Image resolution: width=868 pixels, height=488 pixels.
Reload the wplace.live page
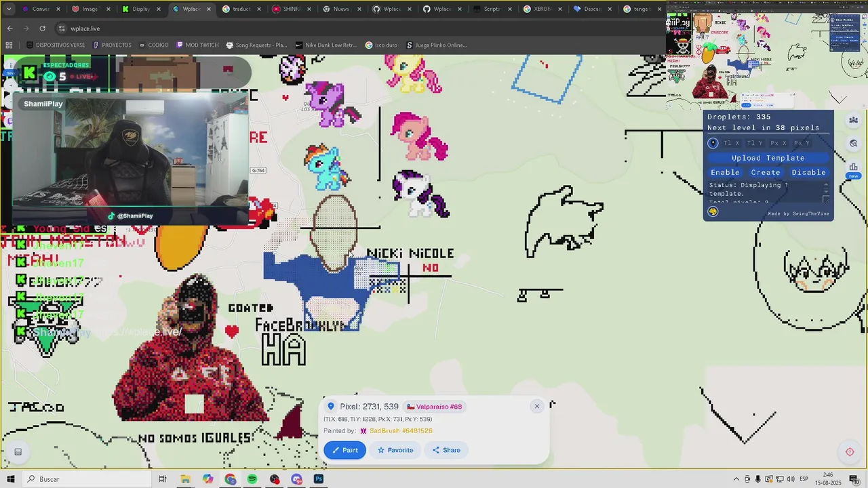pyautogui.click(x=42, y=28)
